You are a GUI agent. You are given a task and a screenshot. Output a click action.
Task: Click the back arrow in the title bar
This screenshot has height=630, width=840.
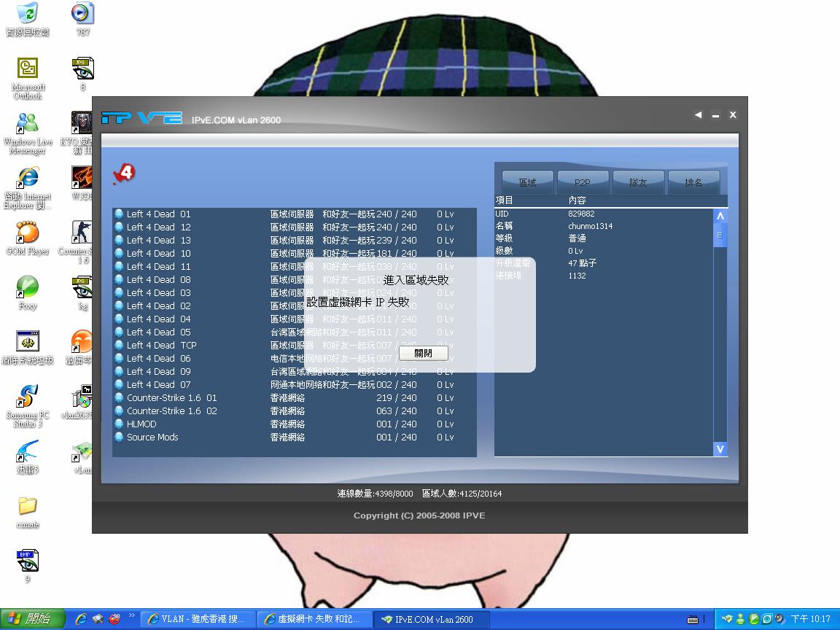[698, 114]
